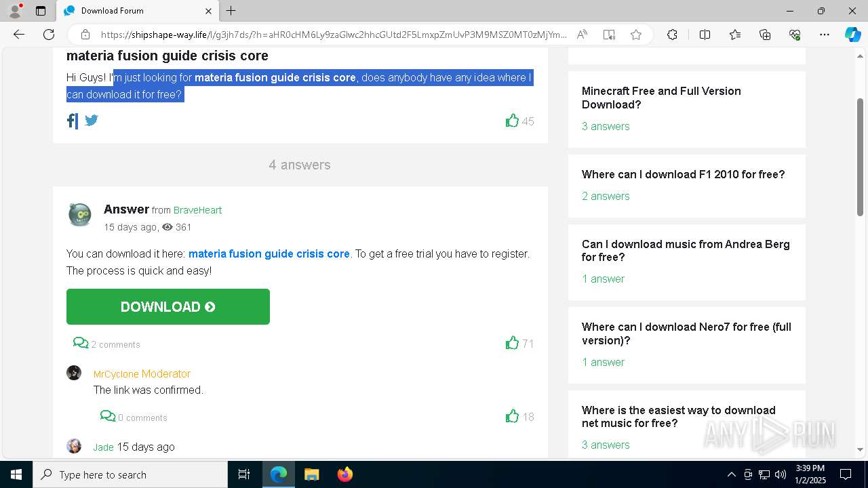The width and height of the screenshot is (868, 488).
Task: Open Microsoft Edge from taskbar
Action: [x=279, y=474]
